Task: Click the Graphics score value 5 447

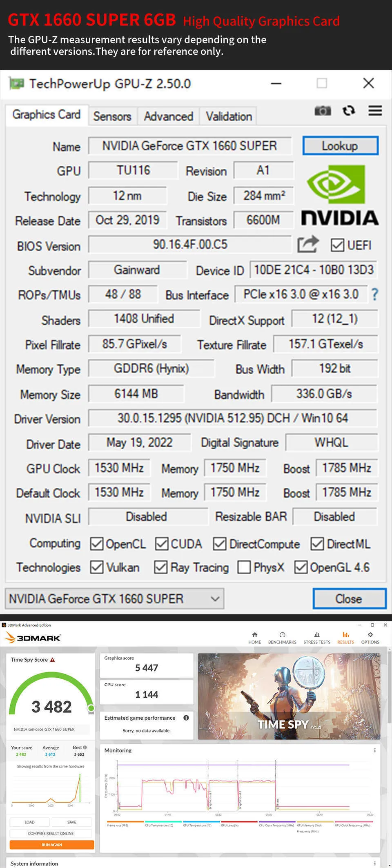Action: click(x=147, y=668)
